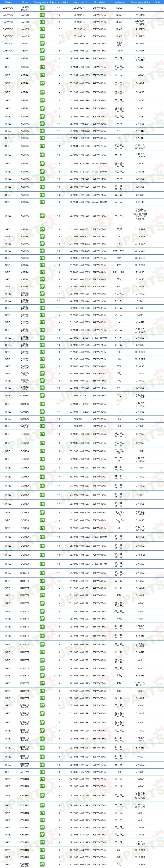Click the fuel icon in VECTRA 36_ row
Image resolution: width=164 pixels, height=868 pixels.
[x=42, y=850]
